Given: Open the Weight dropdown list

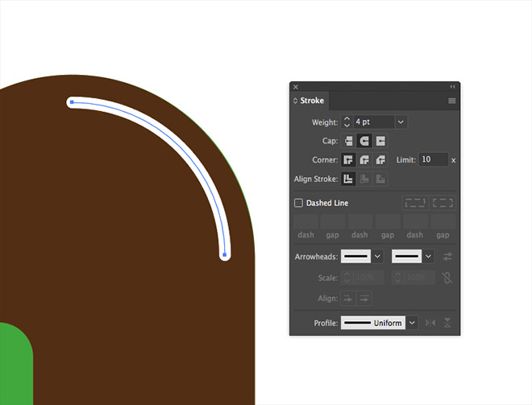Looking at the screenshot, I should pos(401,122).
